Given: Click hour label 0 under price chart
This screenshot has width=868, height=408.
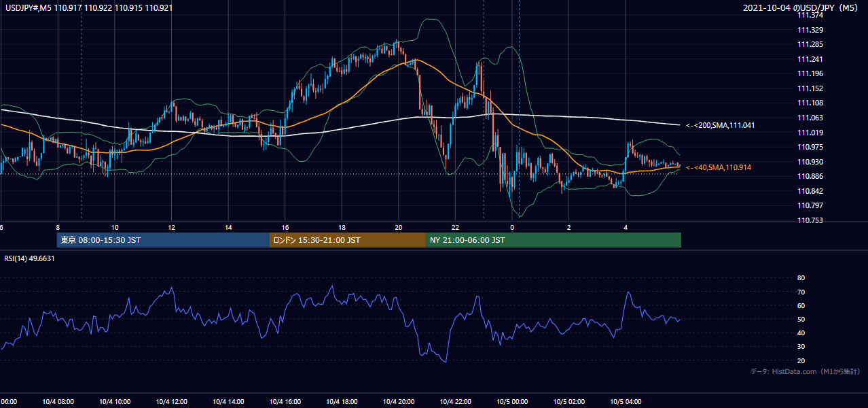Looking at the screenshot, I should (512, 228).
